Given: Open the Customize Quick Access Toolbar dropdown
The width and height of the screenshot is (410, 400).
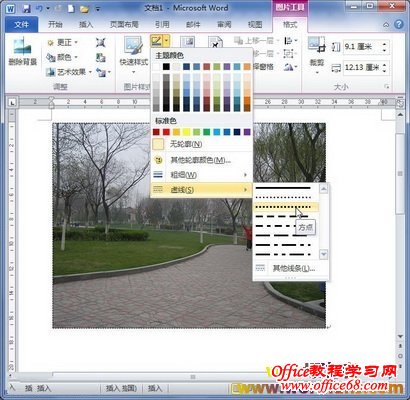Looking at the screenshot, I should point(98,9).
